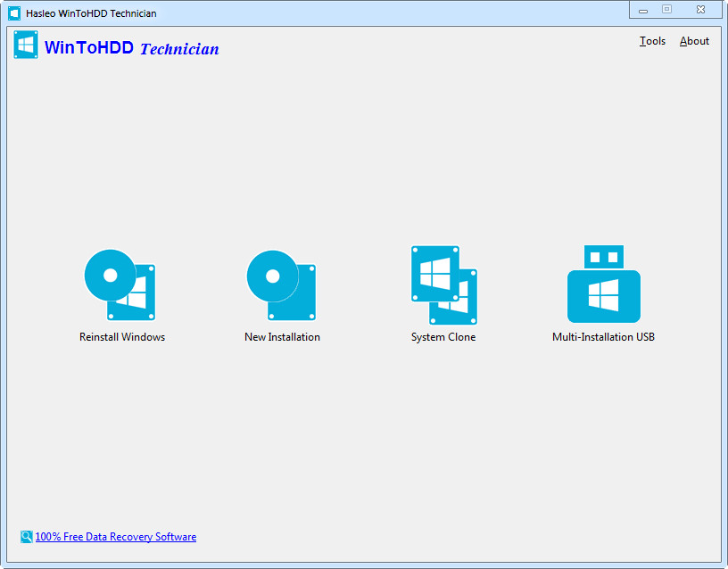The image size is (728, 569).
Task: Click the System Clone dual-drive icon
Action: click(444, 285)
